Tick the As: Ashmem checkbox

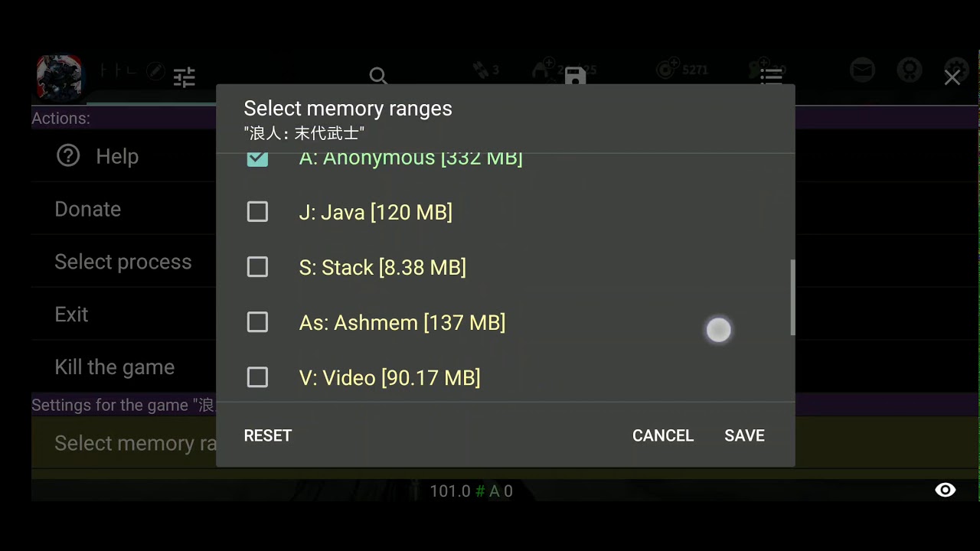click(257, 322)
